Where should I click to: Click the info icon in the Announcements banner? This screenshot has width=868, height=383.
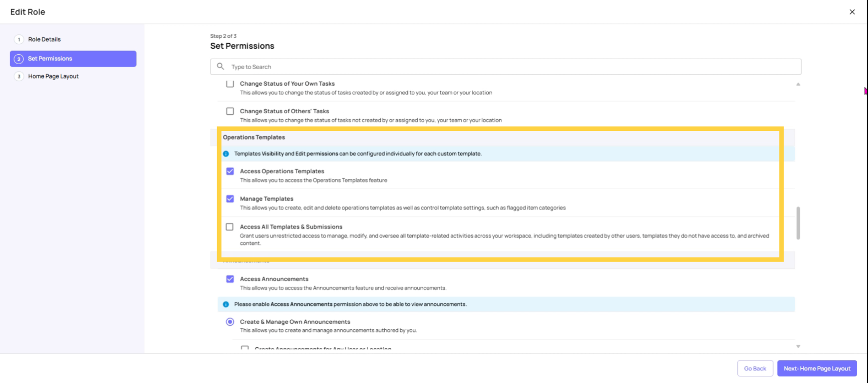pos(226,304)
